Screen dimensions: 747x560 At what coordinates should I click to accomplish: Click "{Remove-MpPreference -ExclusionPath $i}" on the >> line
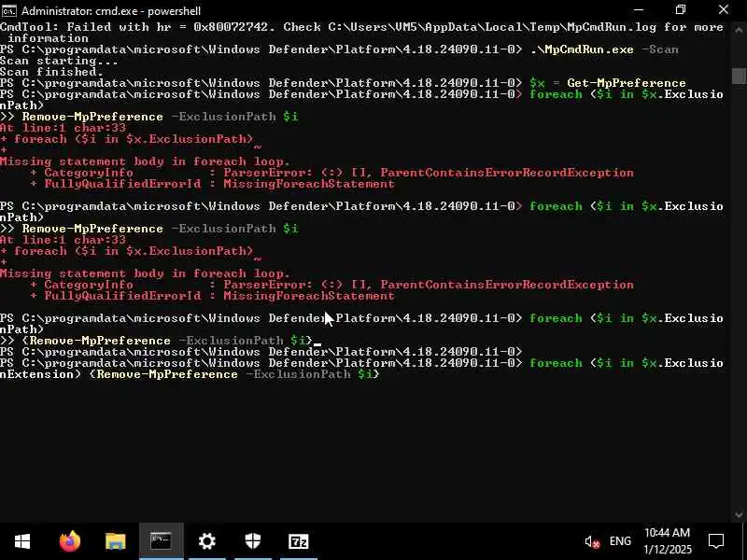[167, 341]
